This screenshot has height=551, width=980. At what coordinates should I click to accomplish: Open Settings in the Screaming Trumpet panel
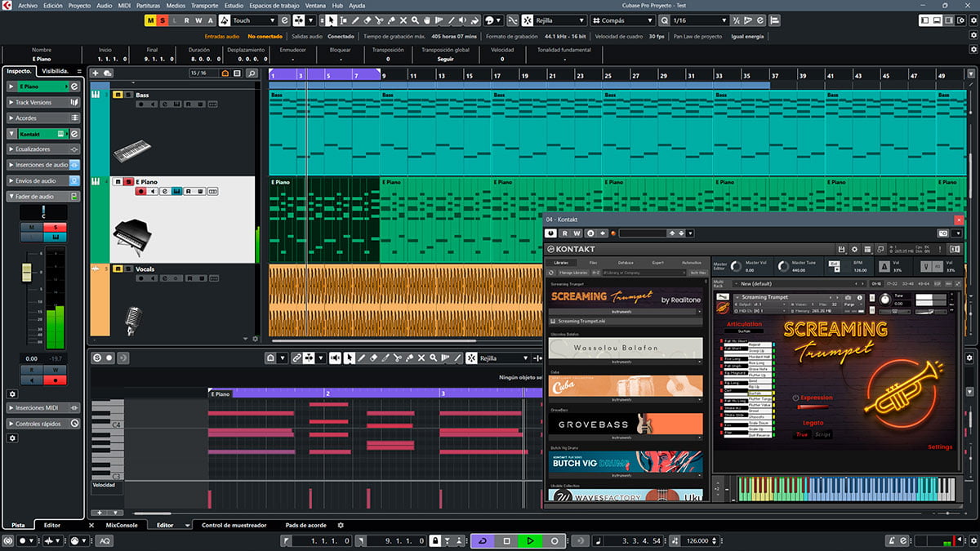tap(940, 447)
